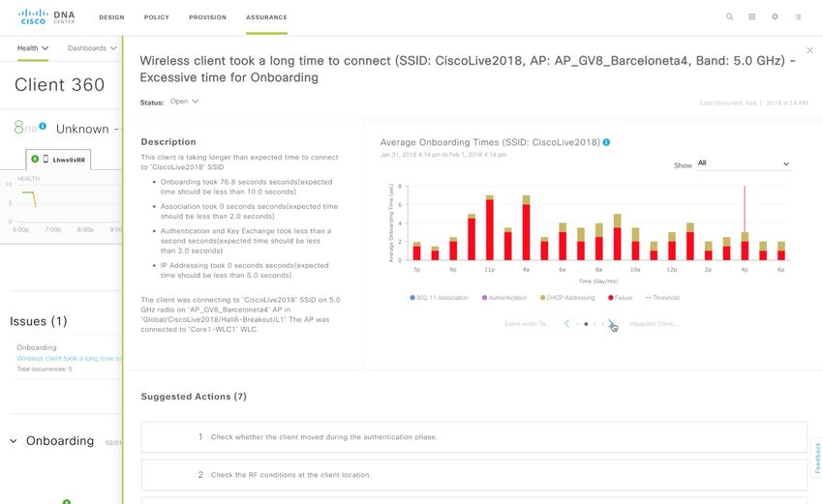The width and height of the screenshot is (823, 504).
Task: Click the Issues (1) heading
Action: pos(39,321)
